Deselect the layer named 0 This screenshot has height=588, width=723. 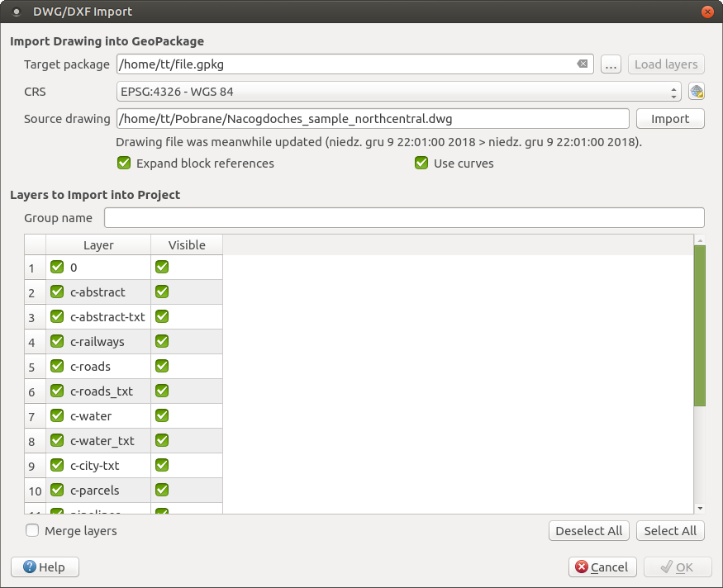[x=56, y=267]
